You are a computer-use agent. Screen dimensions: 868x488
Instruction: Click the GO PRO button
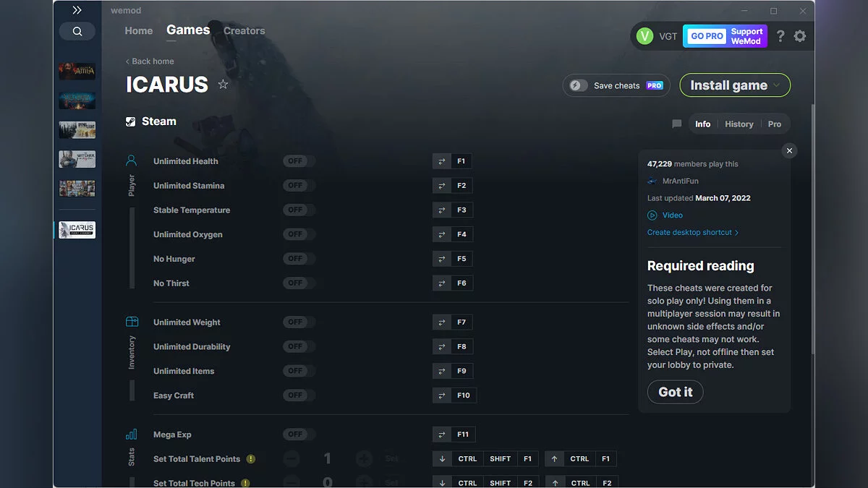point(707,36)
